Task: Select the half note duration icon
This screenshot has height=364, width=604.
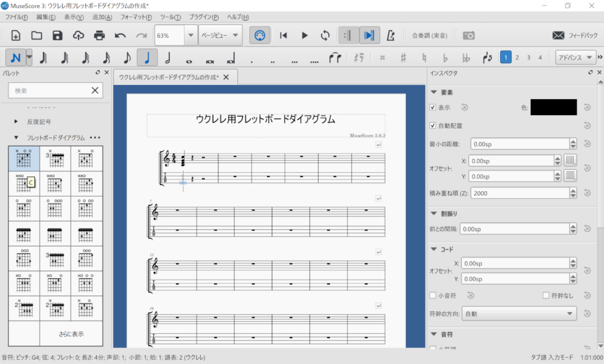Action: tap(168, 57)
